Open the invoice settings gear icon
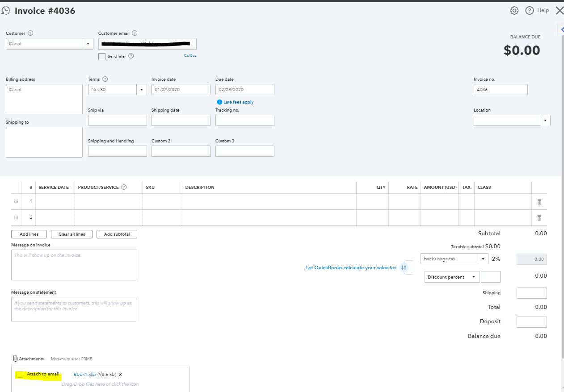This screenshot has height=392, width=564. click(x=514, y=10)
